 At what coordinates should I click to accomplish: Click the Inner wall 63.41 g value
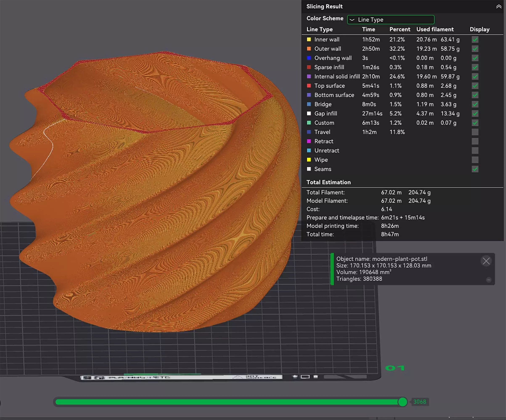pos(450,39)
